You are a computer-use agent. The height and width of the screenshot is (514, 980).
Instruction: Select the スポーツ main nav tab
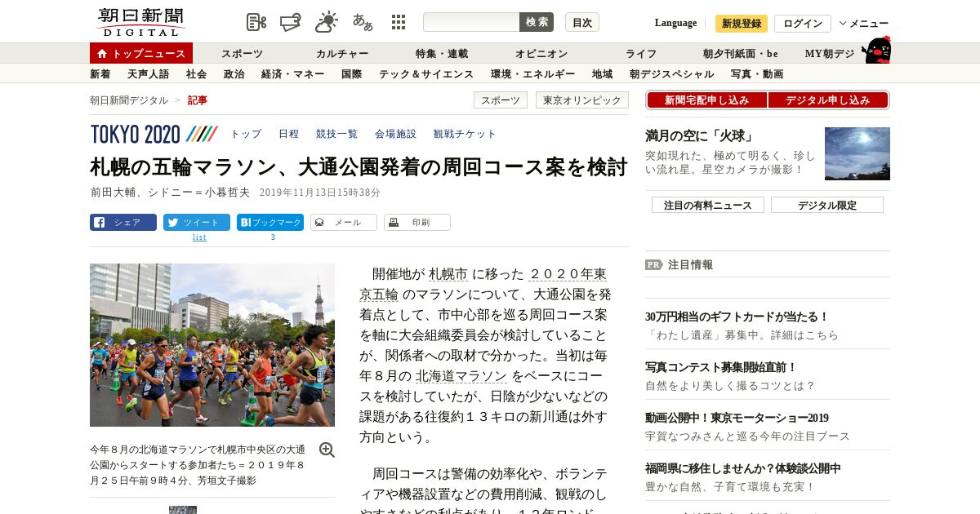click(x=242, y=54)
